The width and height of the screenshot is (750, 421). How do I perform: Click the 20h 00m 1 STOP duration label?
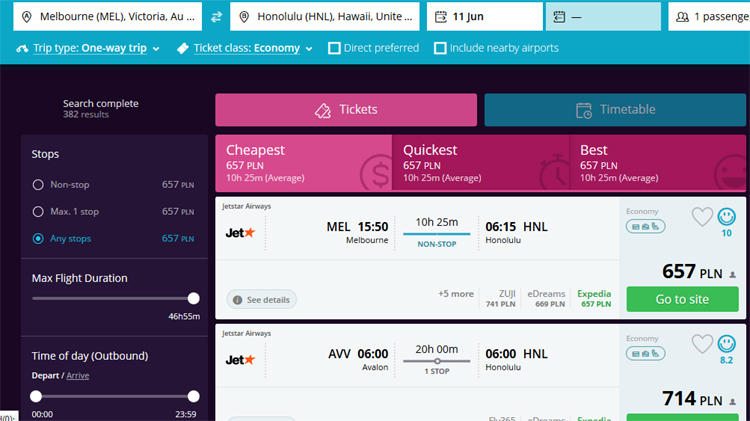pos(437,360)
